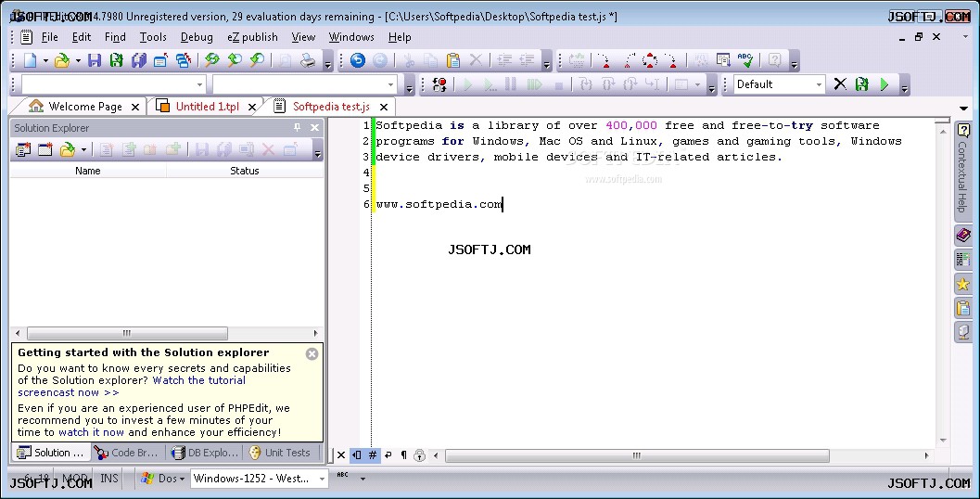Open the Windows menu
980x499 pixels.
click(351, 37)
